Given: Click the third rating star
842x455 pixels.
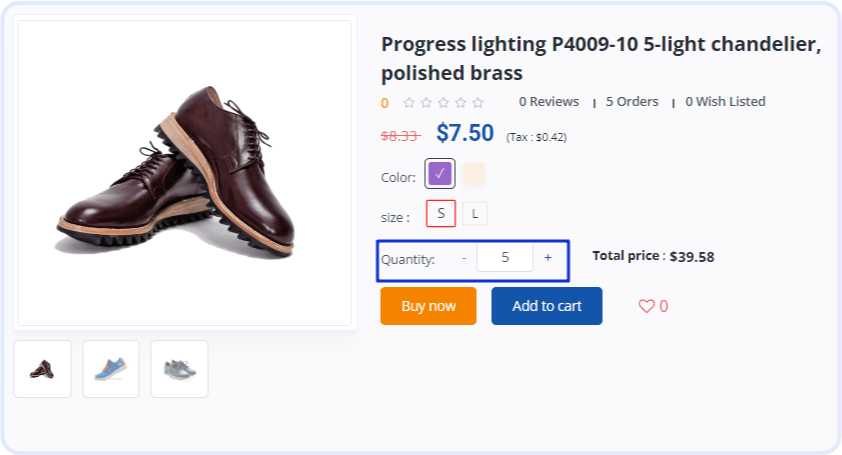Looking at the screenshot, I should click(x=444, y=102).
